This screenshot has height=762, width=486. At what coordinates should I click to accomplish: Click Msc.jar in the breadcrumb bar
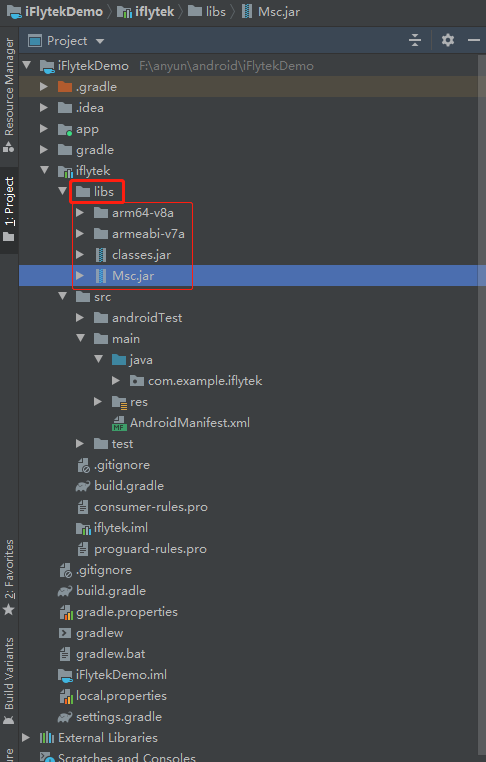(x=271, y=12)
